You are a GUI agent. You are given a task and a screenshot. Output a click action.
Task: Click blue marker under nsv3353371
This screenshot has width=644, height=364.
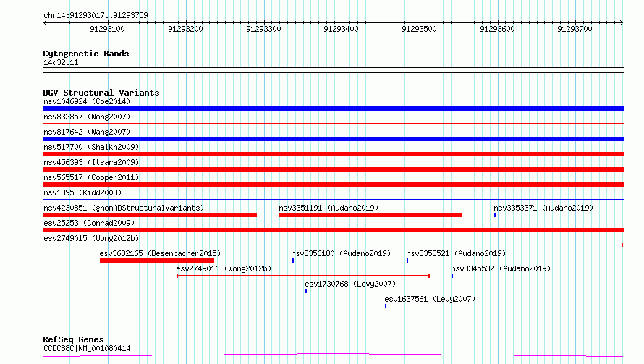pyautogui.click(x=495, y=215)
